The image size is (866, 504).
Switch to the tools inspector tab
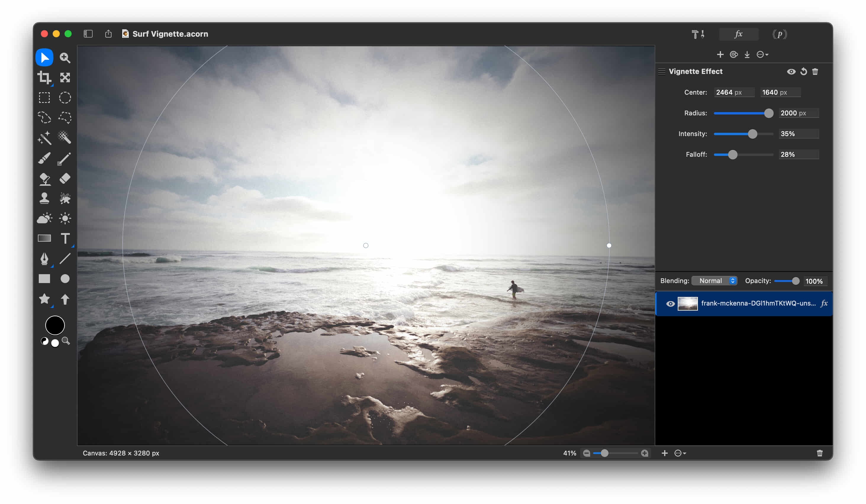point(698,34)
